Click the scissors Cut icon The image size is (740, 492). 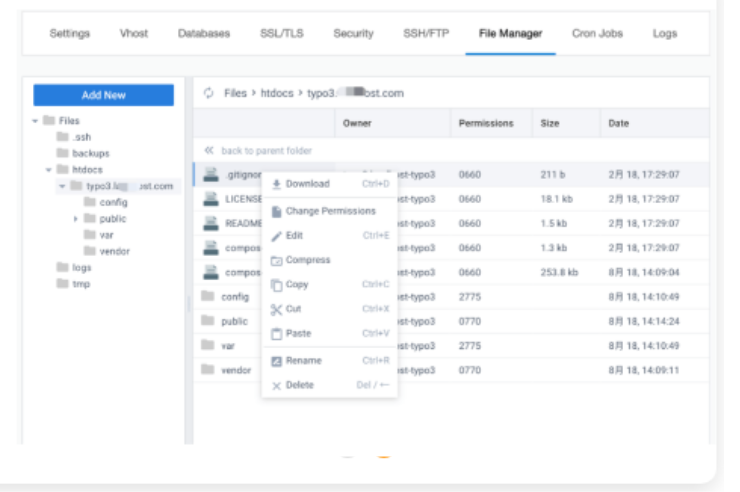277,309
